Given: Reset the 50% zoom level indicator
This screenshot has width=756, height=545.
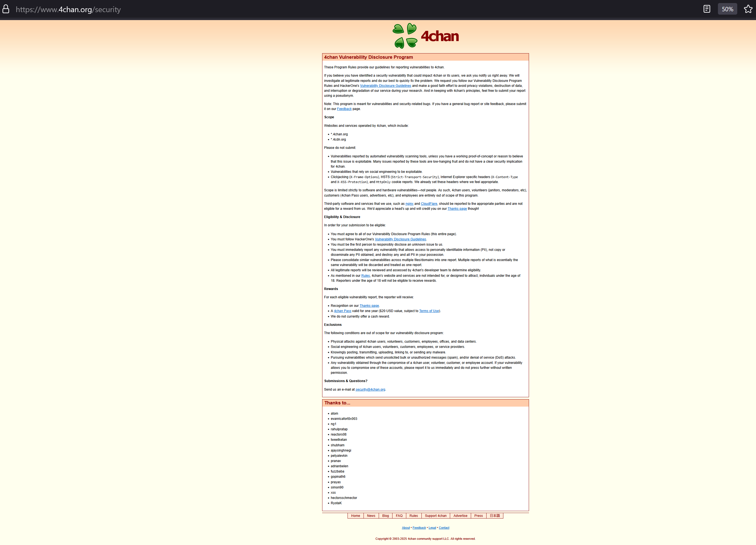Looking at the screenshot, I should (x=727, y=9).
